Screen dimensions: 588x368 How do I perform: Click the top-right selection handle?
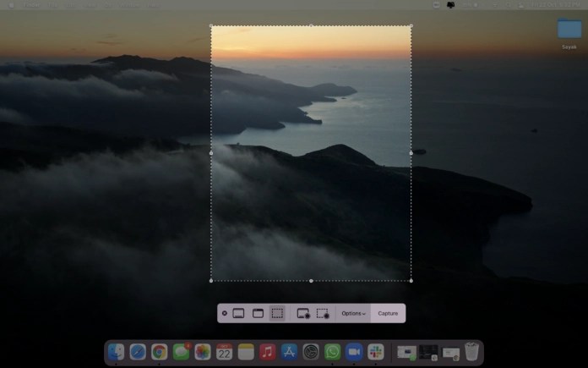coord(411,25)
